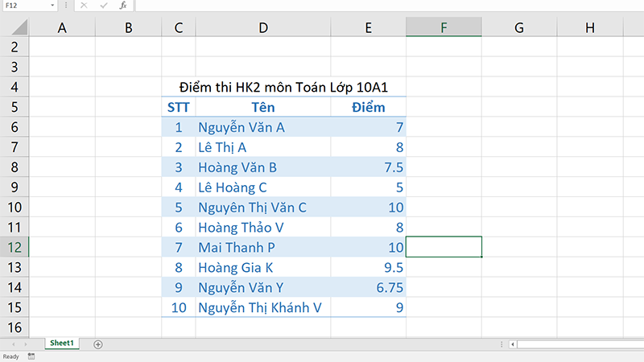
Task: Select column D header
Action: coord(262,28)
